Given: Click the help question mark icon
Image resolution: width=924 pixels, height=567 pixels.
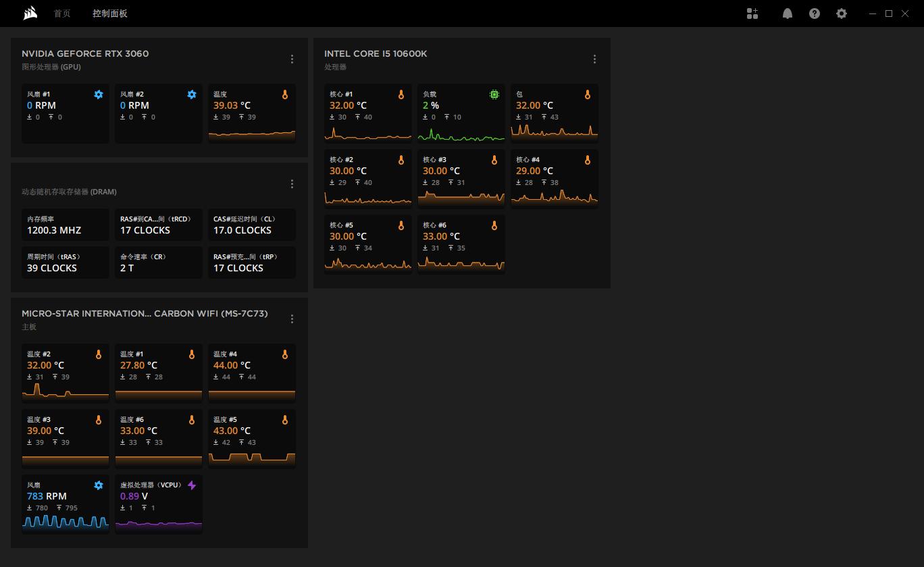Looking at the screenshot, I should click(814, 13).
